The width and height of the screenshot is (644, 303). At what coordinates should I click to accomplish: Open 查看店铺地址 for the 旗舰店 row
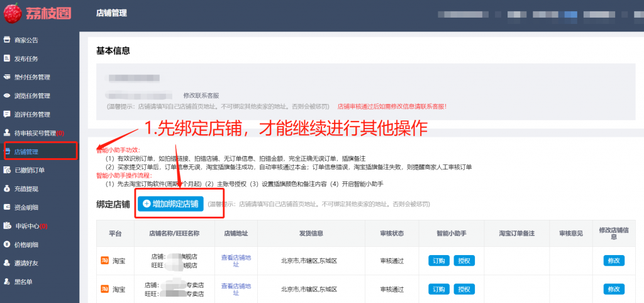(236, 261)
